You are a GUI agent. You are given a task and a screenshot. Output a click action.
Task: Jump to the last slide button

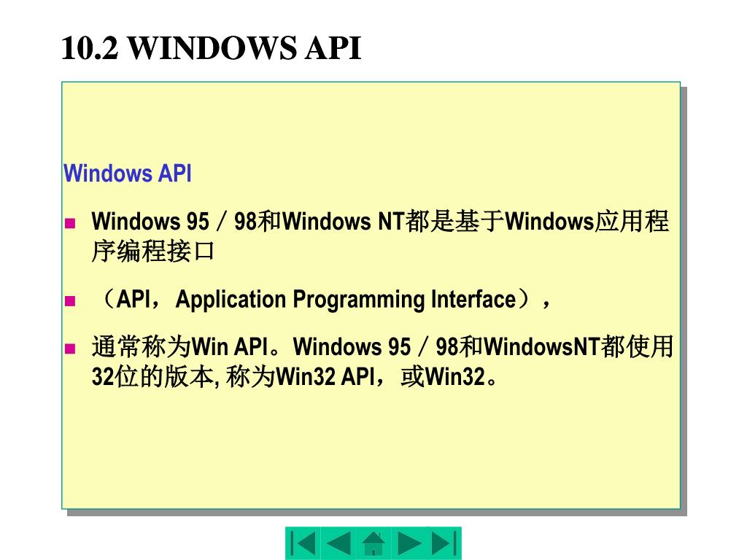tap(444, 542)
